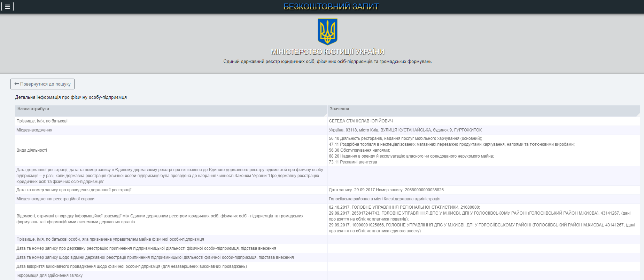The height and width of the screenshot is (280, 644).
Task: Click activity line 68.20 Надання в оренду
Action: (x=411, y=156)
